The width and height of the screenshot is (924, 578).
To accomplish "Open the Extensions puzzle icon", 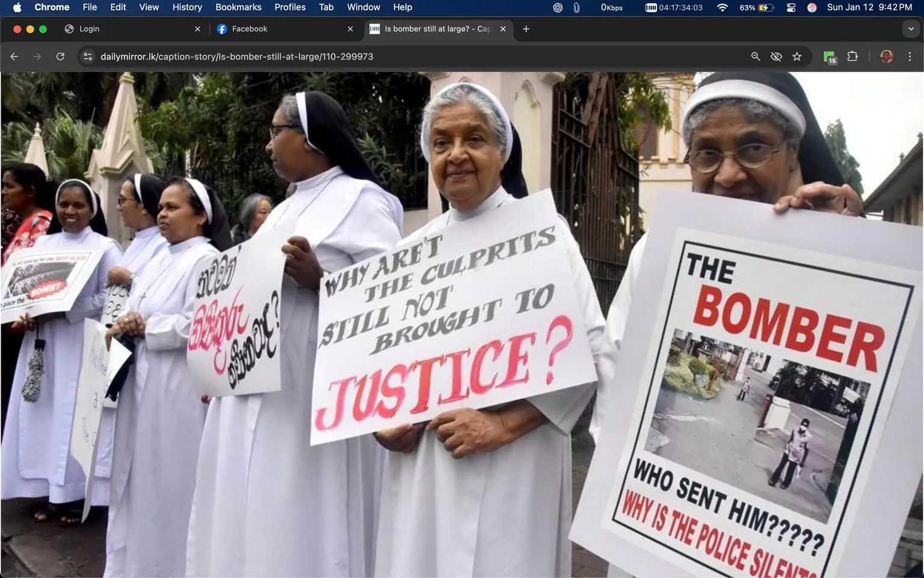I will pyautogui.click(x=852, y=56).
